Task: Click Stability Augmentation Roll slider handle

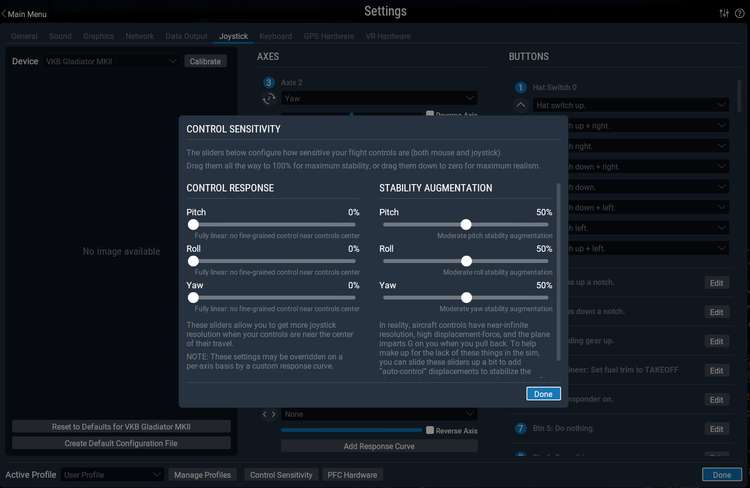Action: (466, 261)
